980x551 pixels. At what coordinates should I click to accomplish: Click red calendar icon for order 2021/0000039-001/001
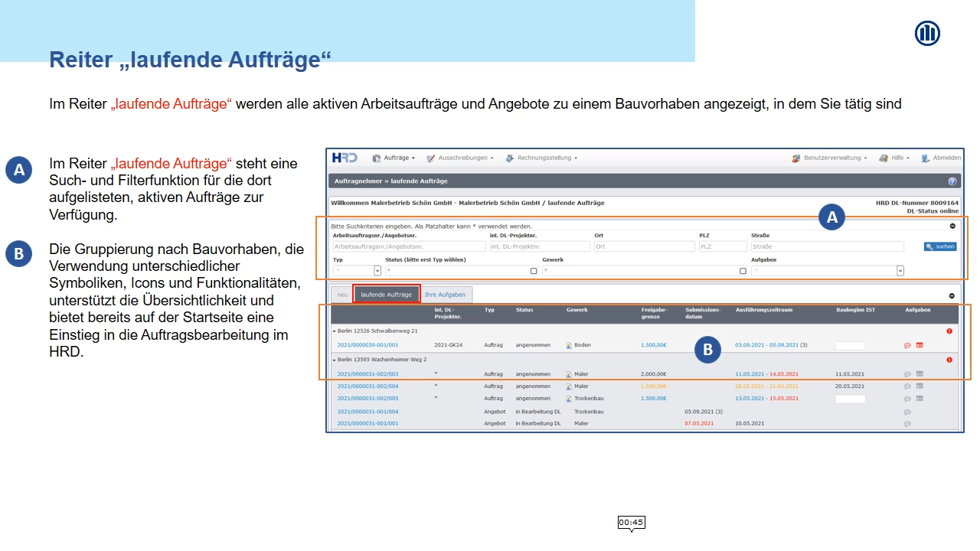click(920, 345)
